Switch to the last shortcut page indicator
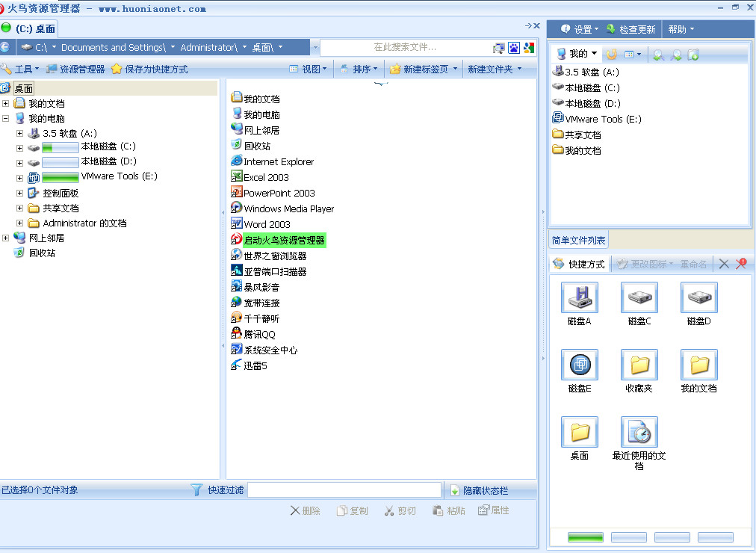Viewport: 756px width, 553px height. pyautogui.click(x=716, y=537)
